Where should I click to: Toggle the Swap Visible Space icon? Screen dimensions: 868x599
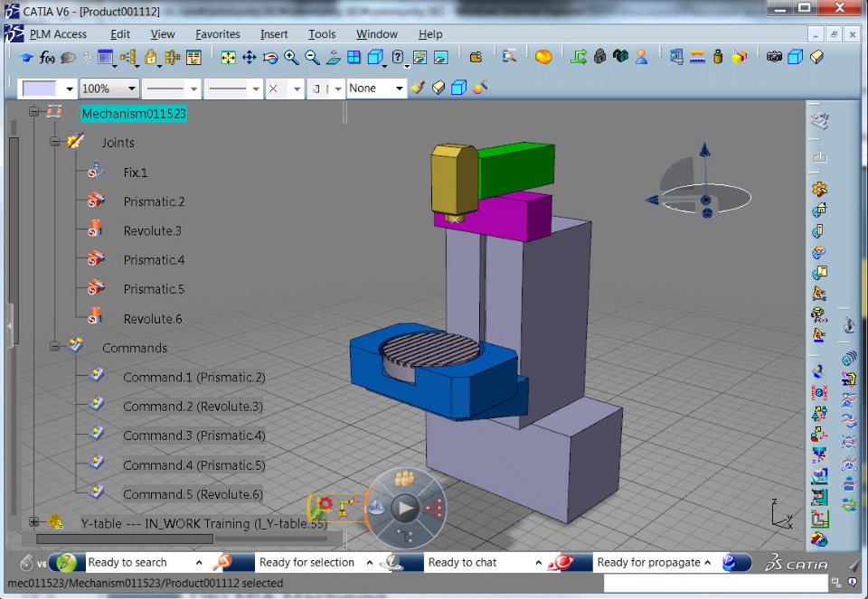(x=440, y=58)
